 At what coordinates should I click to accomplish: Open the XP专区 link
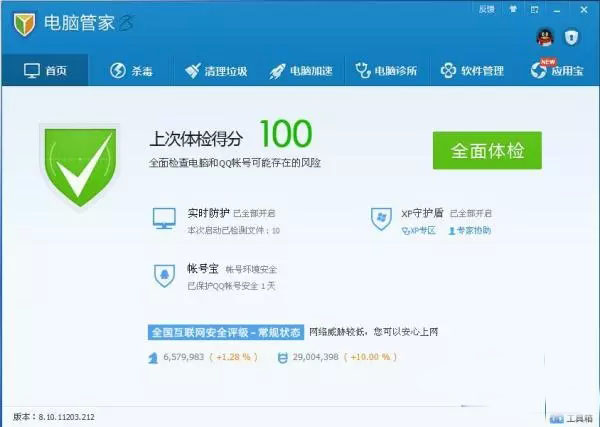click(x=418, y=230)
